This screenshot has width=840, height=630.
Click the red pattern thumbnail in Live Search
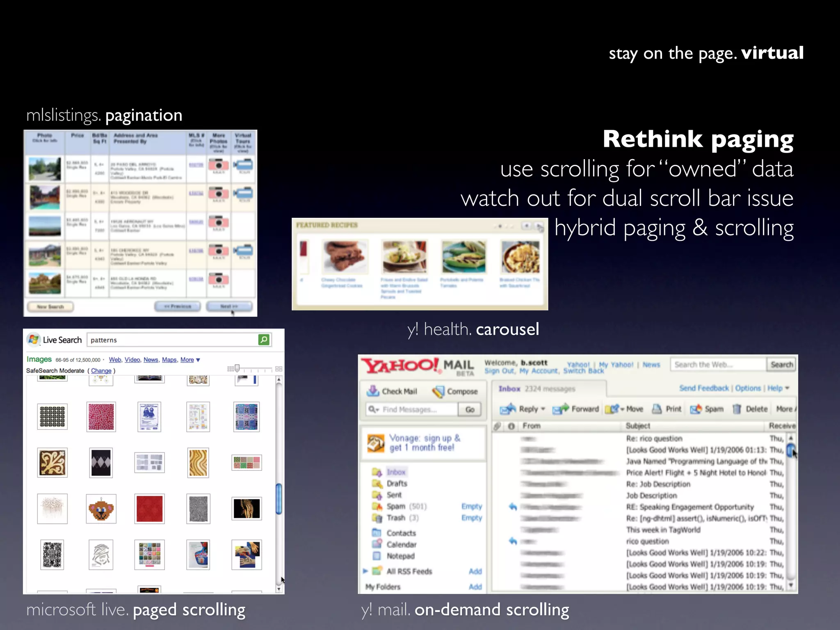click(149, 509)
